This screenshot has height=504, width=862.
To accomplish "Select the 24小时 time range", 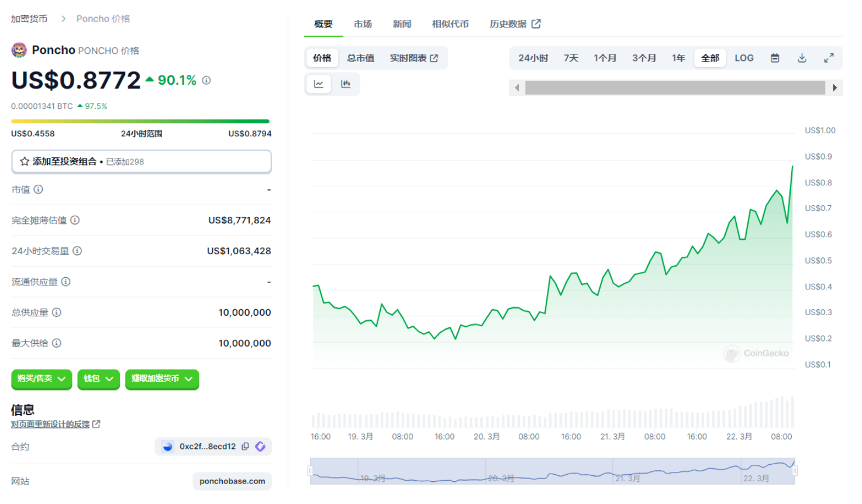I will coord(533,58).
